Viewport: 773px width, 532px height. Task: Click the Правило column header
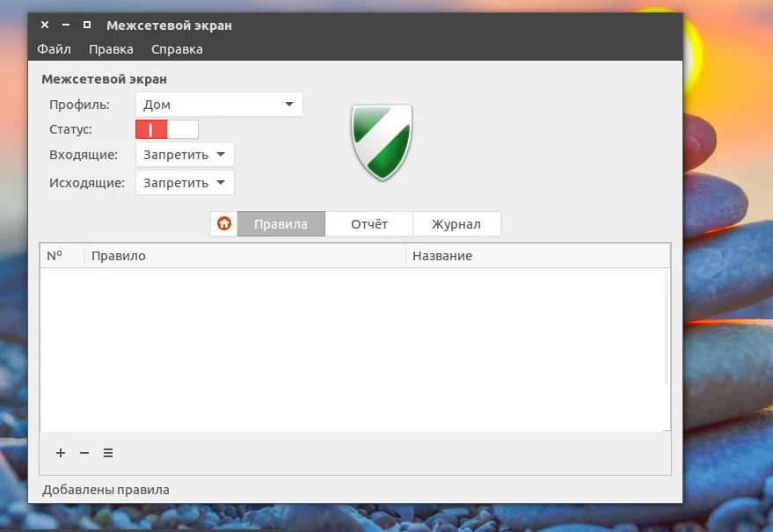(x=245, y=256)
